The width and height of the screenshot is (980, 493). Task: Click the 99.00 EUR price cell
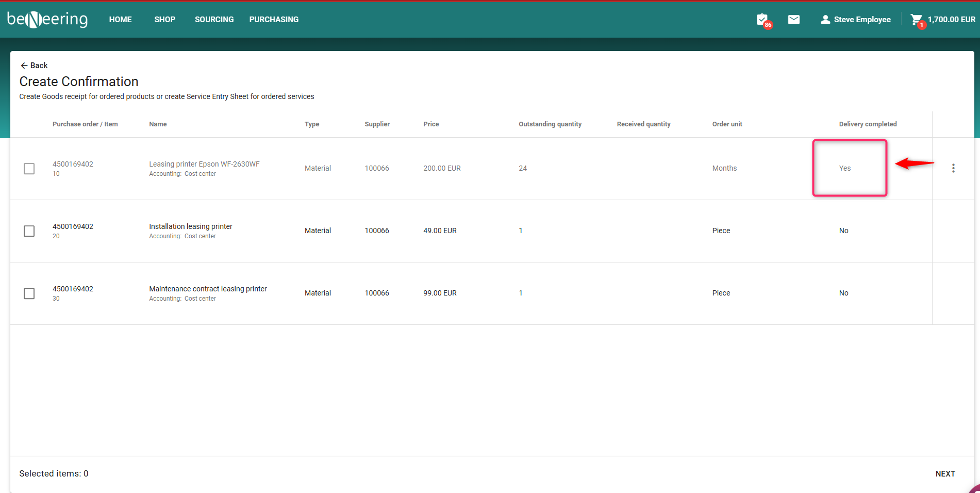click(440, 293)
